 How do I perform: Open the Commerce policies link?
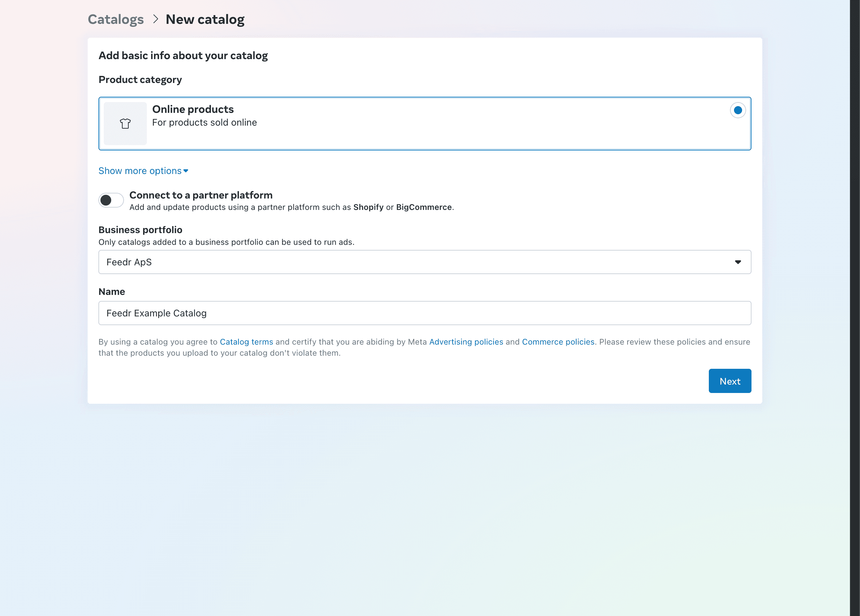(x=558, y=342)
